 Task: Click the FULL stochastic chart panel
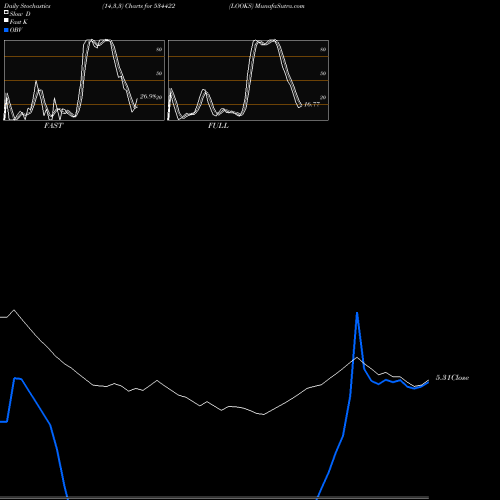(x=248, y=80)
